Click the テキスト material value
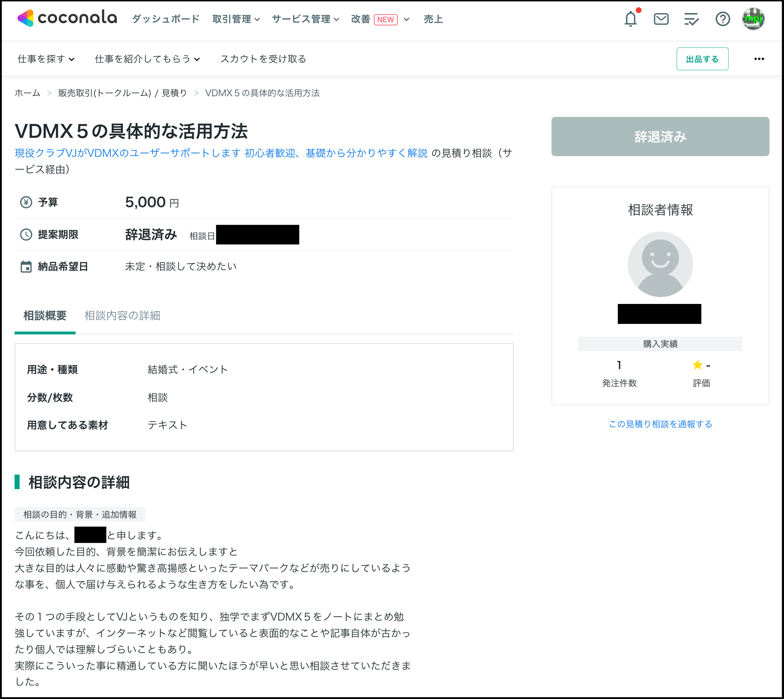Viewport: 784px width, 699px height. (x=167, y=425)
